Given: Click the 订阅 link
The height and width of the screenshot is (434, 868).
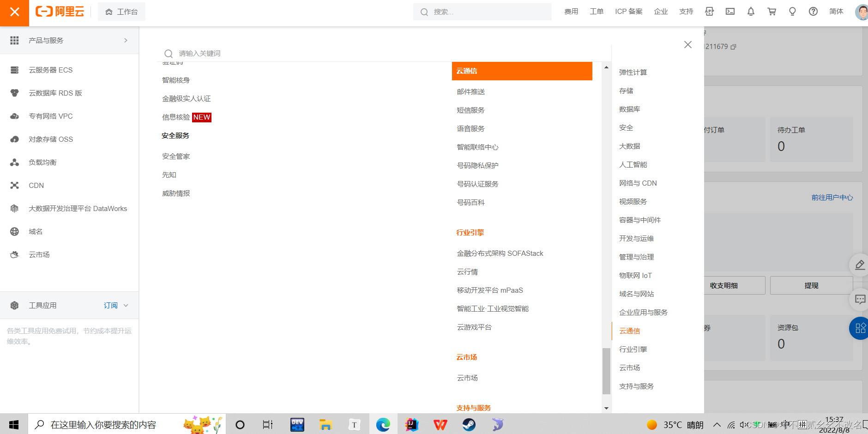Looking at the screenshot, I should pyautogui.click(x=110, y=306).
